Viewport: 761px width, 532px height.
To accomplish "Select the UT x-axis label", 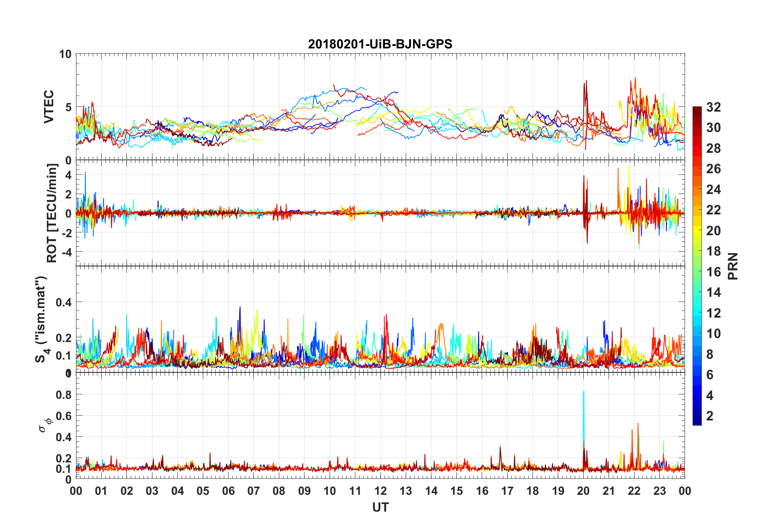I will click(380, 507).
